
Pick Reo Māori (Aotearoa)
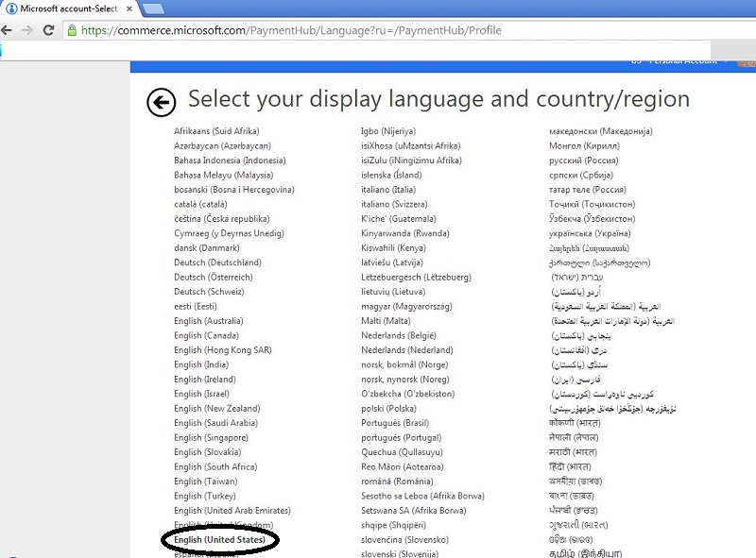pos(403,466)
